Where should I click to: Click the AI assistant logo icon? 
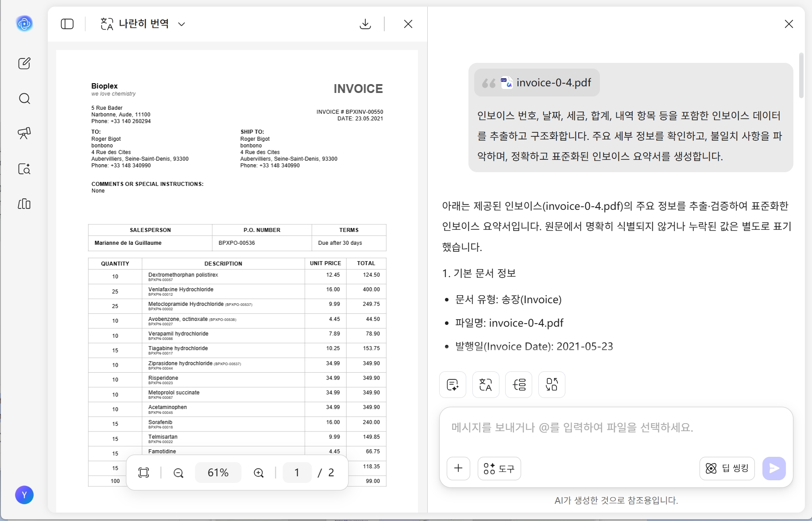coord(24,23)
